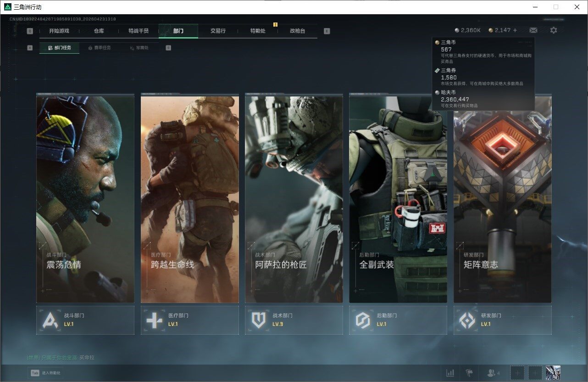Open the 矩阵意志 research department card
Viewport: 588px width, 382px height.
[502, 199]
